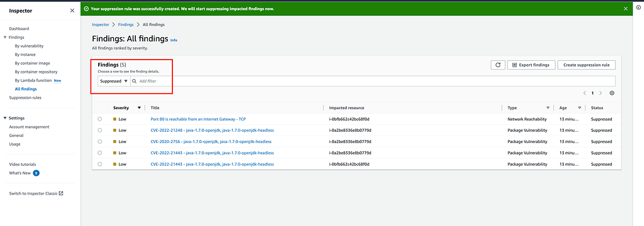Click the Impacted resource column header
The height and width of the screenshot is (226, 644).
tap(347, 108)
